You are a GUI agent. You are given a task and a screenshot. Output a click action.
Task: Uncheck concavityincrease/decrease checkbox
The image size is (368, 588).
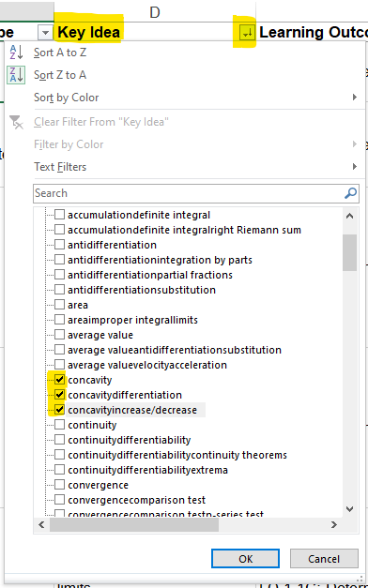(x=59, y=410)
